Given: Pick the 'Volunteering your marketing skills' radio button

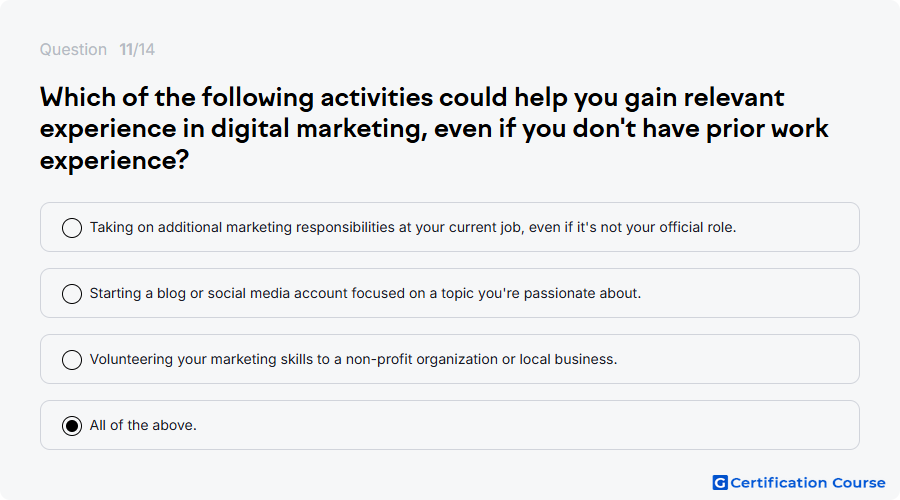Looking at the screenshot, I should 72,360.
